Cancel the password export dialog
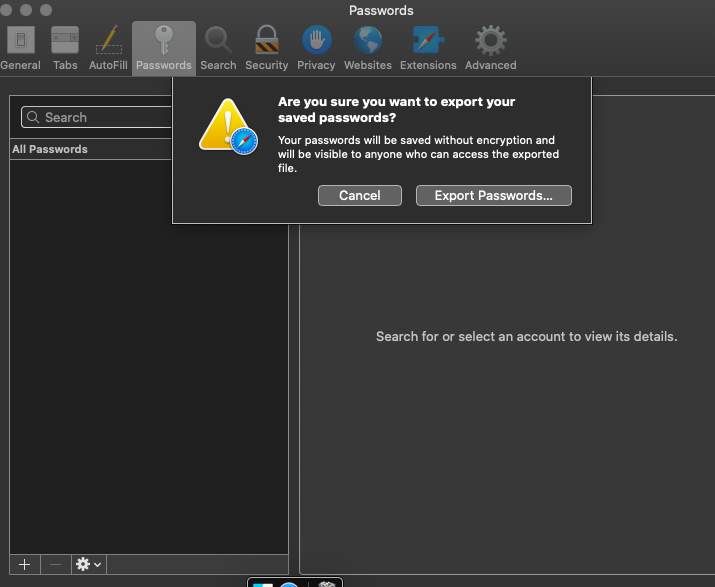Screen dimensions: 715x587 (360, 196)
